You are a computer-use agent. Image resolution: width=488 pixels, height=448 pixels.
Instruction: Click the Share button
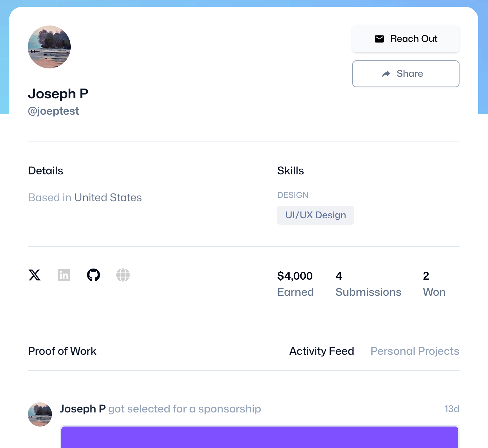406,74
